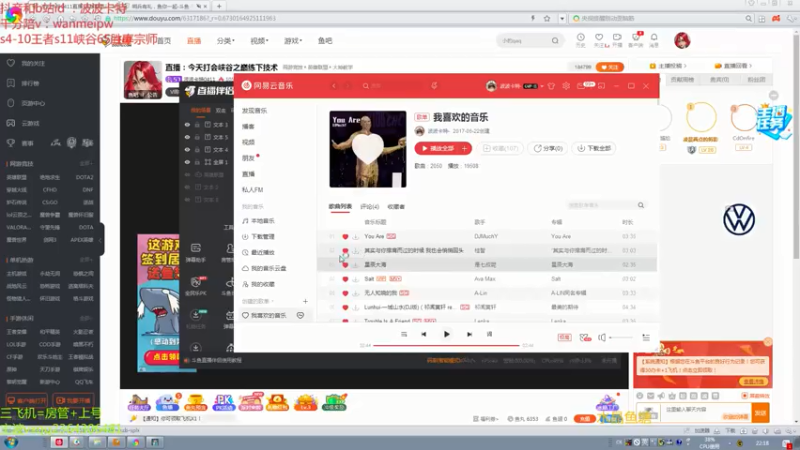Start heartbeat mode beside 我喜欢的音乐 sidebar

(301, 315)
